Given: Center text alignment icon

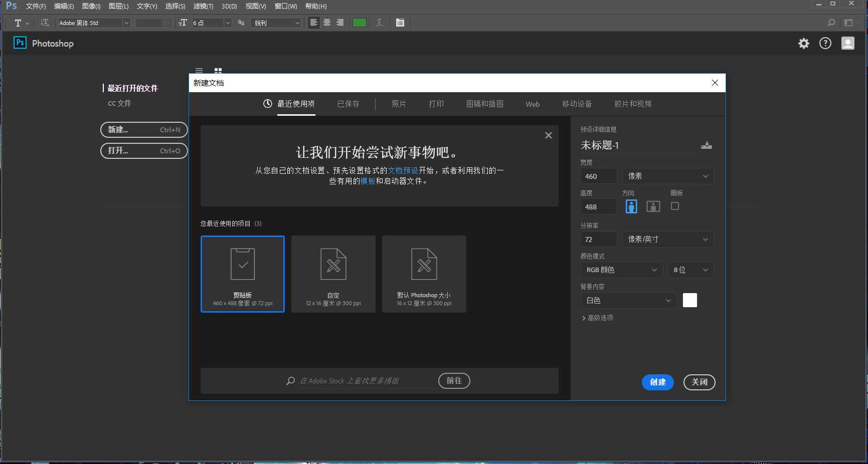Looking at the screenshot, I should (327, 23).
